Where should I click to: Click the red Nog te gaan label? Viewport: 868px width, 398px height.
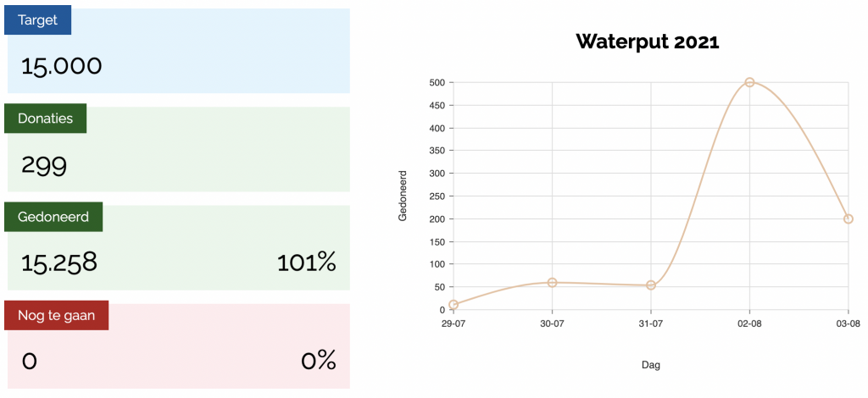(57, 316)
